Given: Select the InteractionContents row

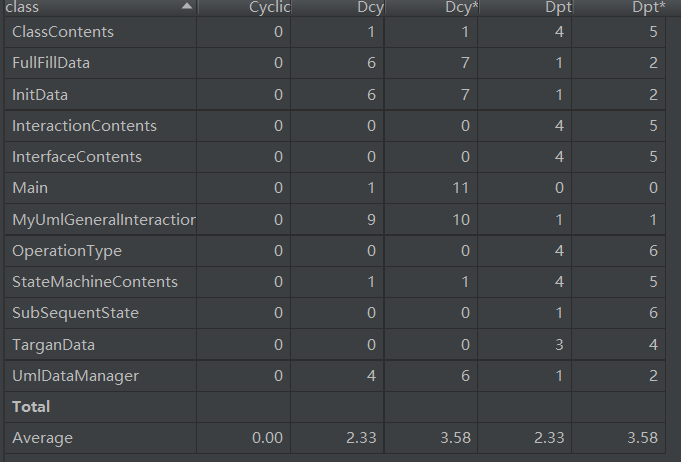Looking at the screenshot, I should point(84,126).
